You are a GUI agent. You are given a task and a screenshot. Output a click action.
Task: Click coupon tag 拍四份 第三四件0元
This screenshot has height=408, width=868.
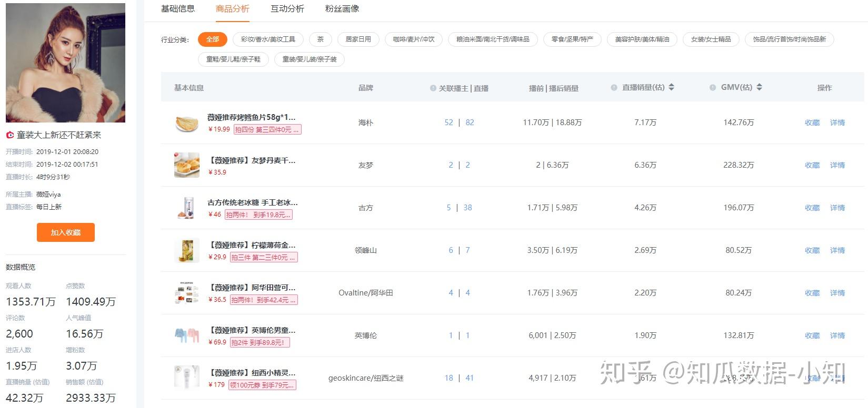coord(267,129)
